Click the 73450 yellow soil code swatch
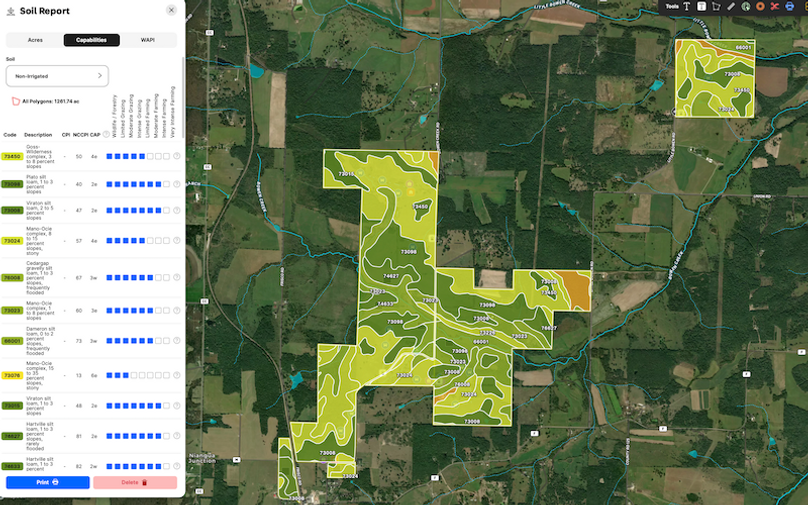808x505 pixels. coord(12,156)
